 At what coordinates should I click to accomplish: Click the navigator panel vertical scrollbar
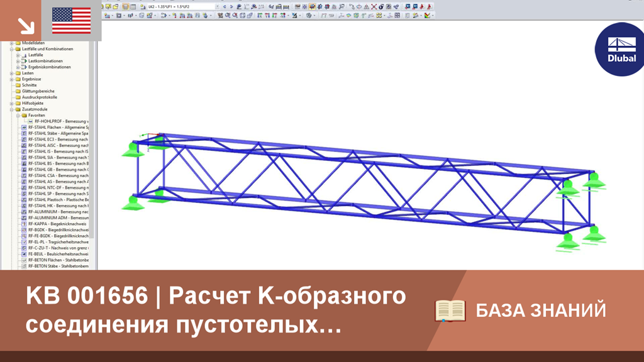(x=92, y=140)
